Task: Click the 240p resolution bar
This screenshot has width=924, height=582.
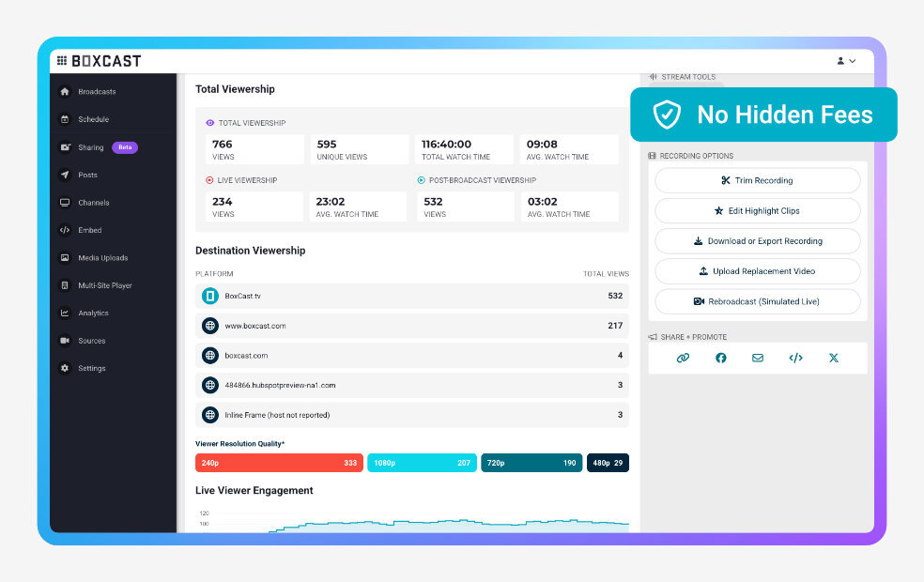Action: pyautogui.click(x=279, y=463)
